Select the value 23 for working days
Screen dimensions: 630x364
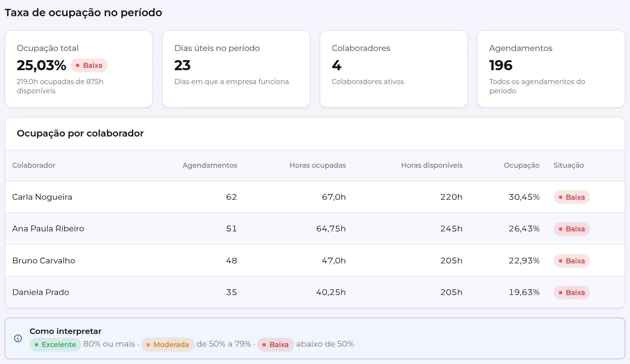pyautogui.click(x=182, y=66)
